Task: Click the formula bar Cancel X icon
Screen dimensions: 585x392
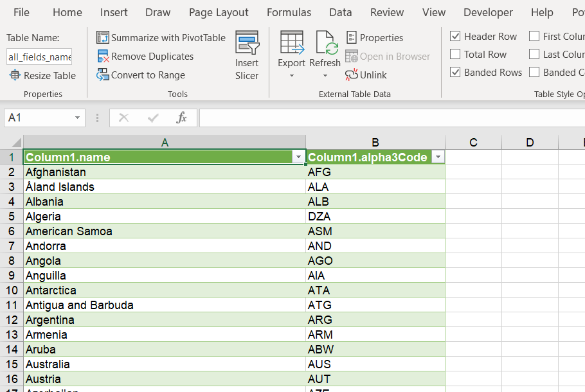Action: click(123, 118)
